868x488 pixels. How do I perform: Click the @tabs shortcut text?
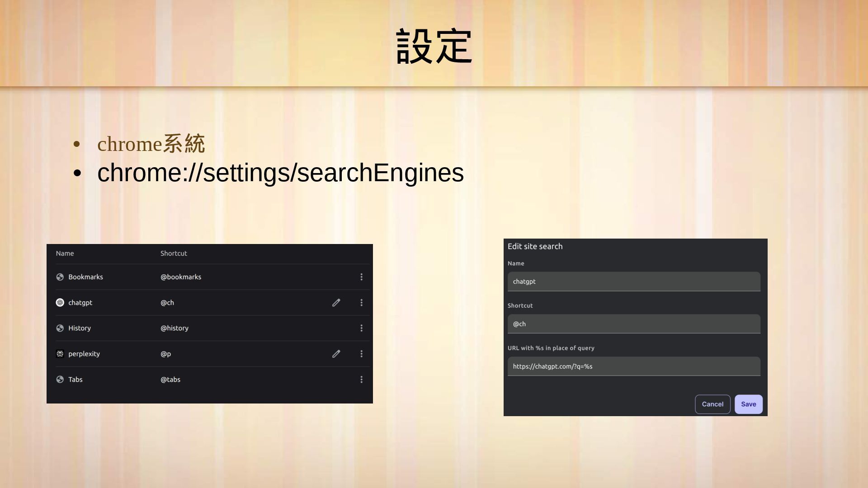(170, 380)
